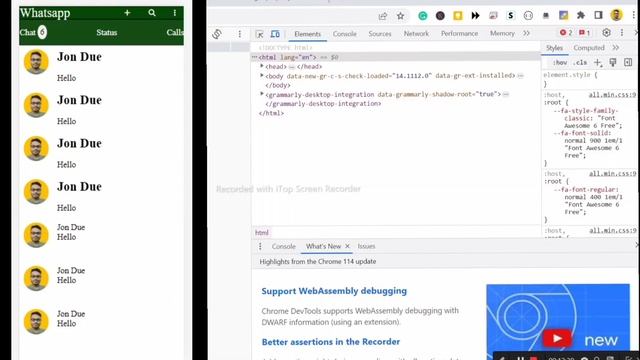Viewport: 640px width, 360px height.
Task: Switch to the Console tab in drawer
Action: tap(283, 246)
